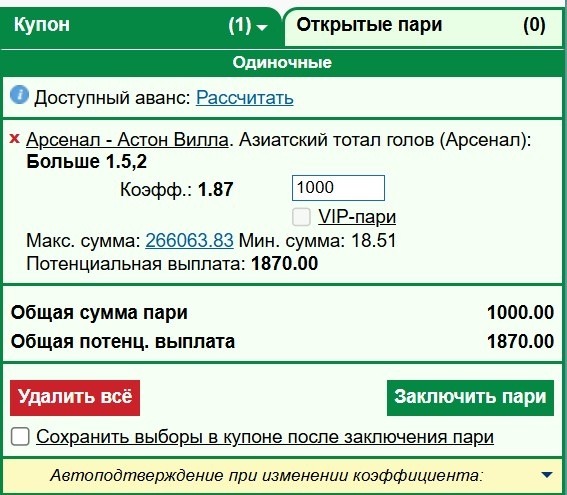Click the Больше 1.5,2 selection text
Viewport: 567px width, 495px height.
click(x=87, y=162)
